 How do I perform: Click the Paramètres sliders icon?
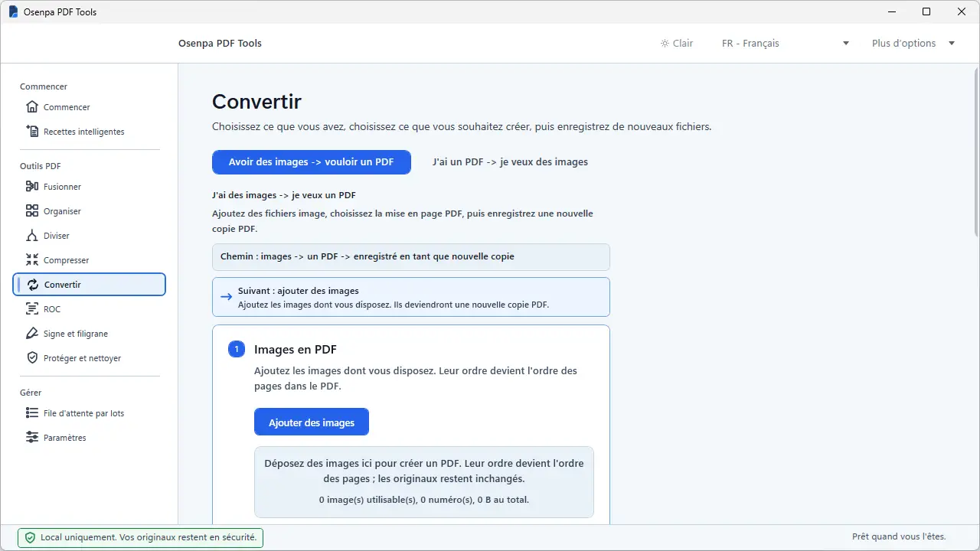click(32, 438)
